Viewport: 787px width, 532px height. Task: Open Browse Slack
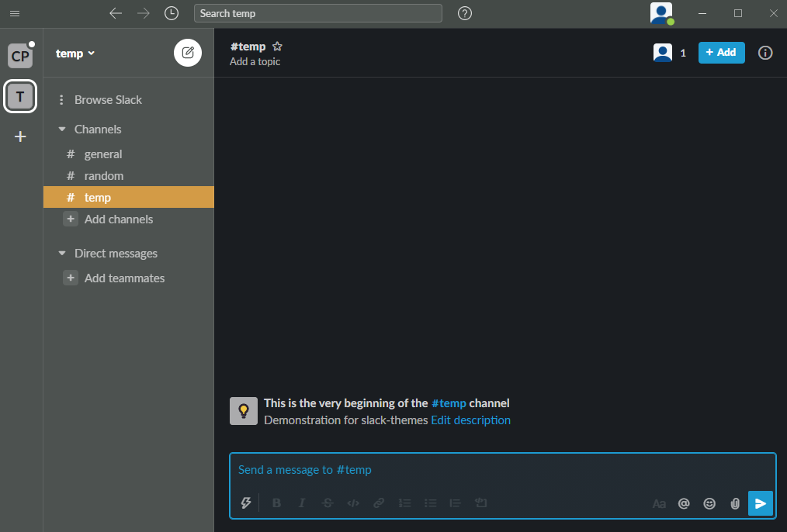click(108, 100)
